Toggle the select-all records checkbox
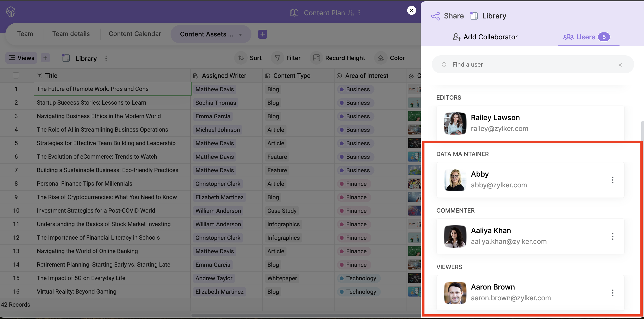The height and width of the screenshot is (319, 644). click(16, 76)
